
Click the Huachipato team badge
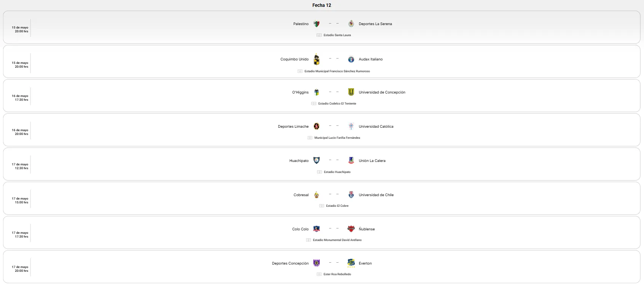click(x=316, y=160)
